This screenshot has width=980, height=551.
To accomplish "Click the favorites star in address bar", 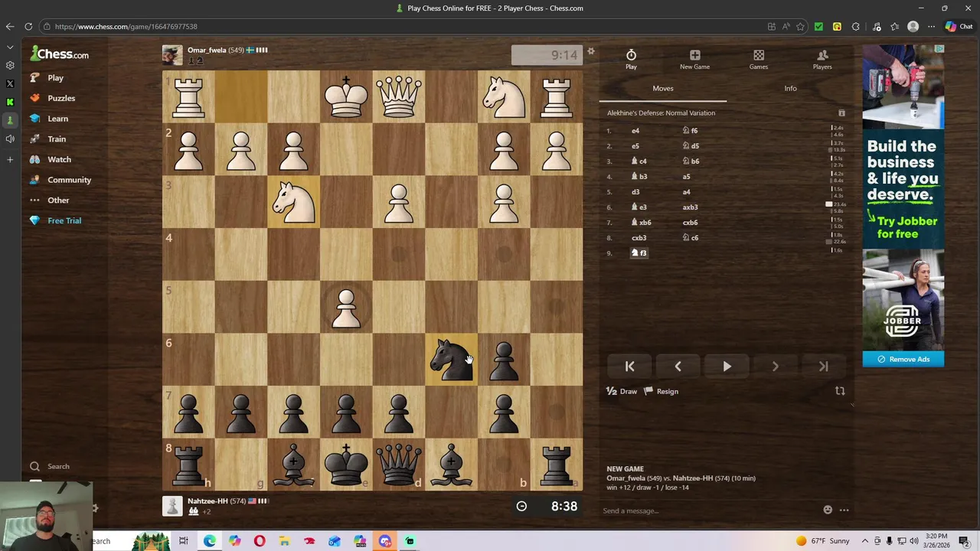I will 800,27.
